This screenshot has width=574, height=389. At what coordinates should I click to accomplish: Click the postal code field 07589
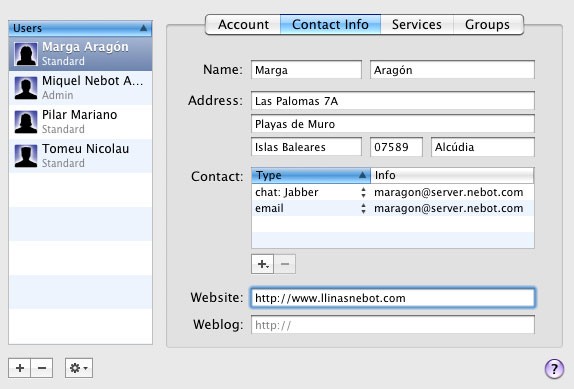396,147
